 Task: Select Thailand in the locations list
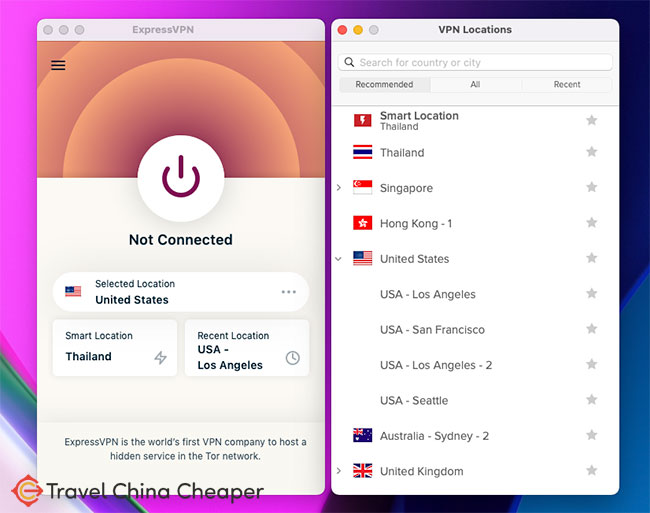475,152
